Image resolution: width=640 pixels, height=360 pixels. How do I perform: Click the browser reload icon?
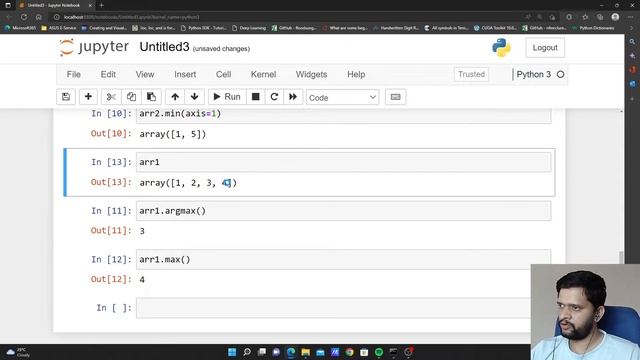coord(24,17)
